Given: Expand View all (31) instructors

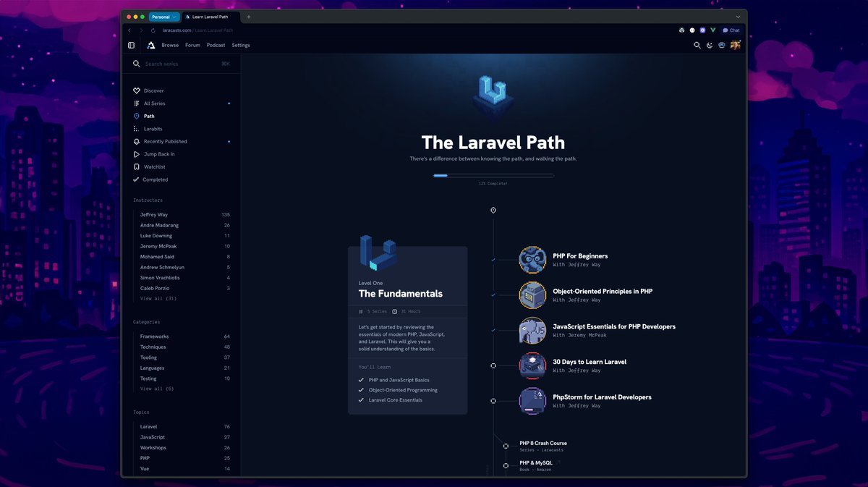Looking at the screenshot, I should click(x=158, y=298).
